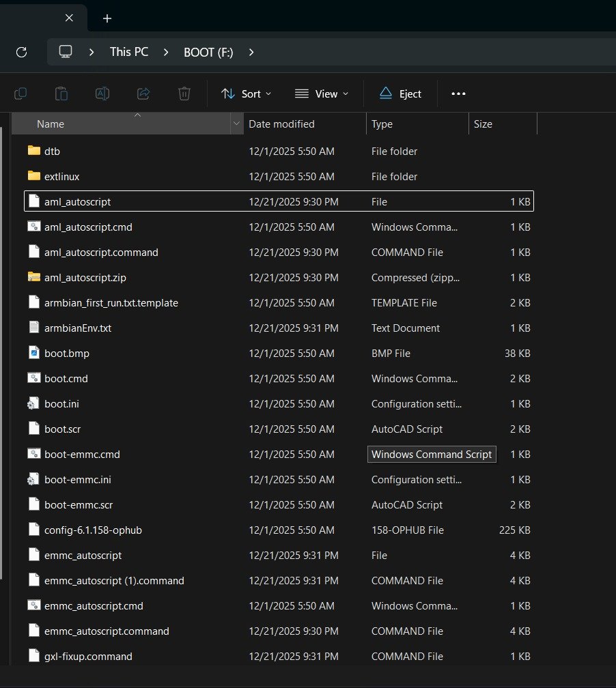Sort by the Size column header

[x=483, y=124]
